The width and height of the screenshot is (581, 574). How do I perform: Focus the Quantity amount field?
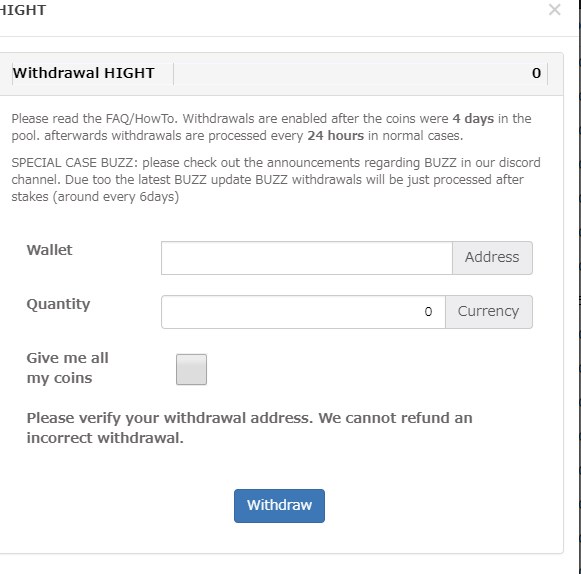pyautogui.click(x=303, y=312)
